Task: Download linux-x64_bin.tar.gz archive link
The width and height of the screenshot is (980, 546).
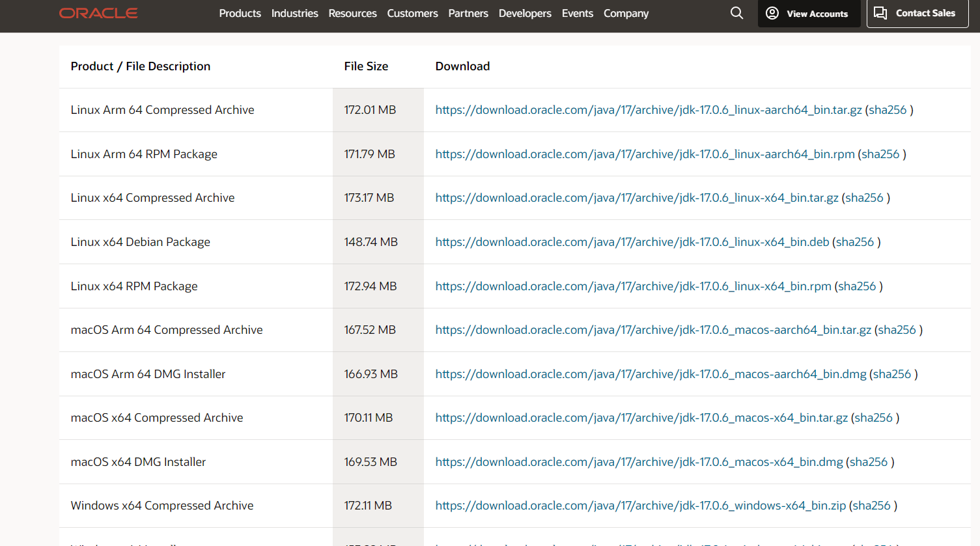Action: click(637, 198)
